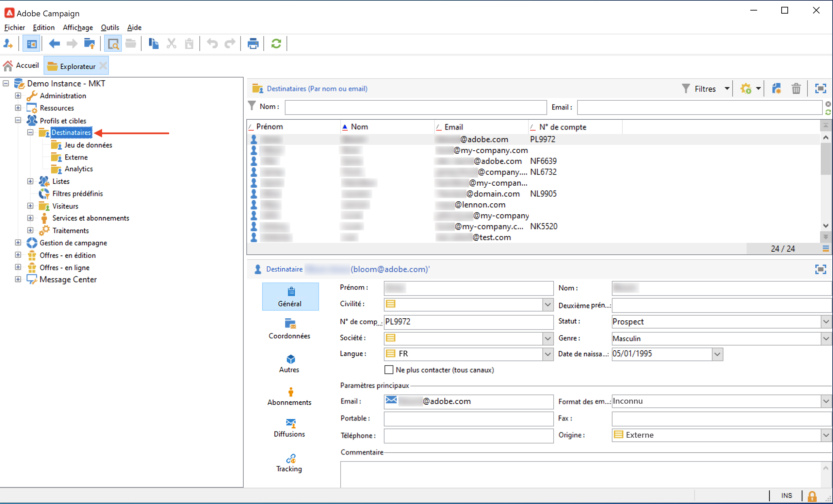833x504 pixels.
Task: Expand the Administration tree node
Action: coord(18,96)
